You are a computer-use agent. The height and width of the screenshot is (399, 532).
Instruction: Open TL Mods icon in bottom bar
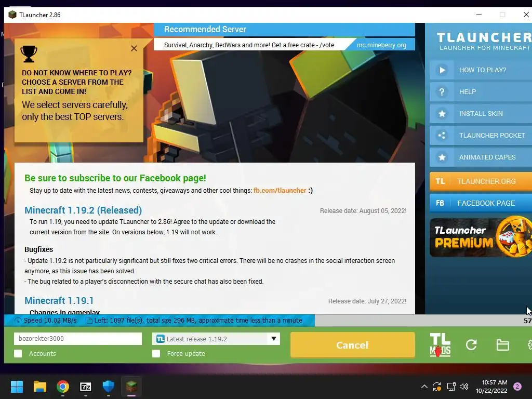click(x=440, y=345)
